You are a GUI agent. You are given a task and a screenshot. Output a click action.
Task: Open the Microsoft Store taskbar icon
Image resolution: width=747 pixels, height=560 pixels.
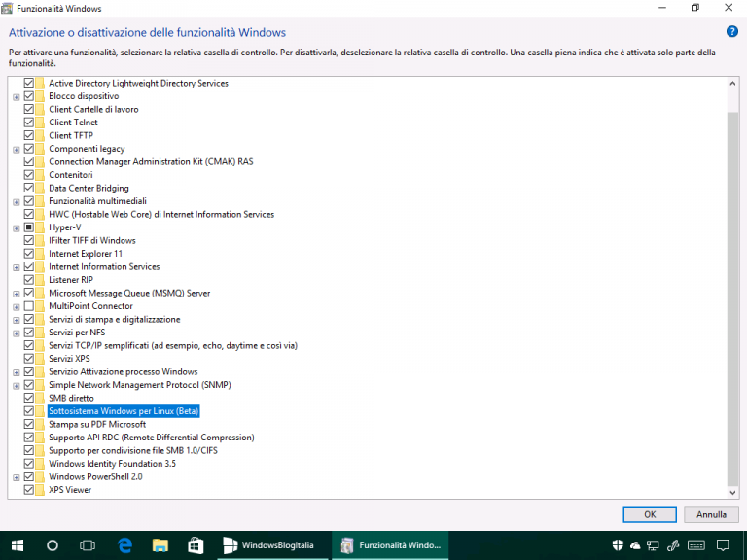pos(196,545)
